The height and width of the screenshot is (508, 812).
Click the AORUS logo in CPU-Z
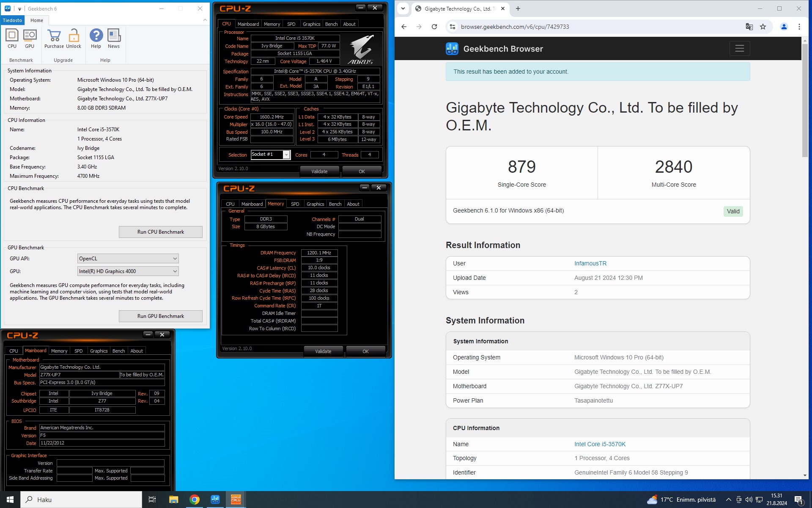(x=361, y=50)
